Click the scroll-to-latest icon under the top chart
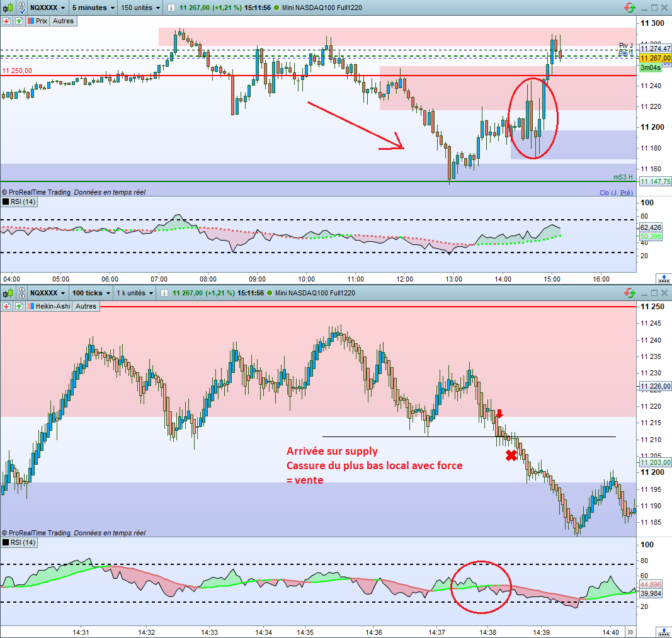 point(663,280)
